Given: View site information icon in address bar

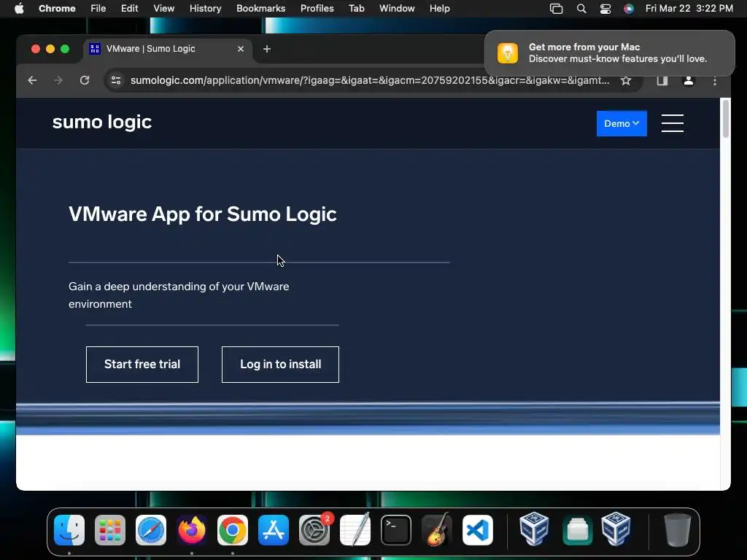Looking at the screenshot, I should [116, 80].
